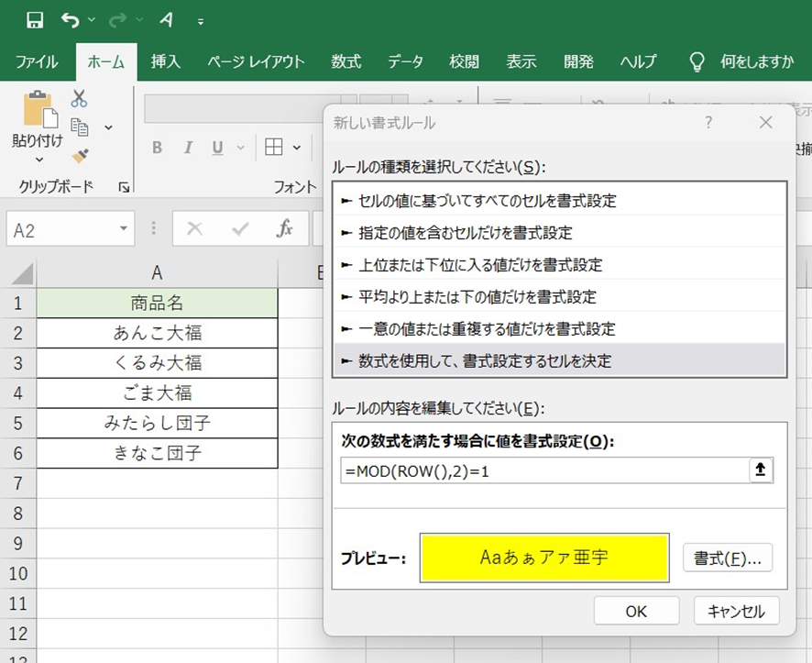Click the insert function fx icon
This screenshot has height=663, width=812.
(285, 228)
